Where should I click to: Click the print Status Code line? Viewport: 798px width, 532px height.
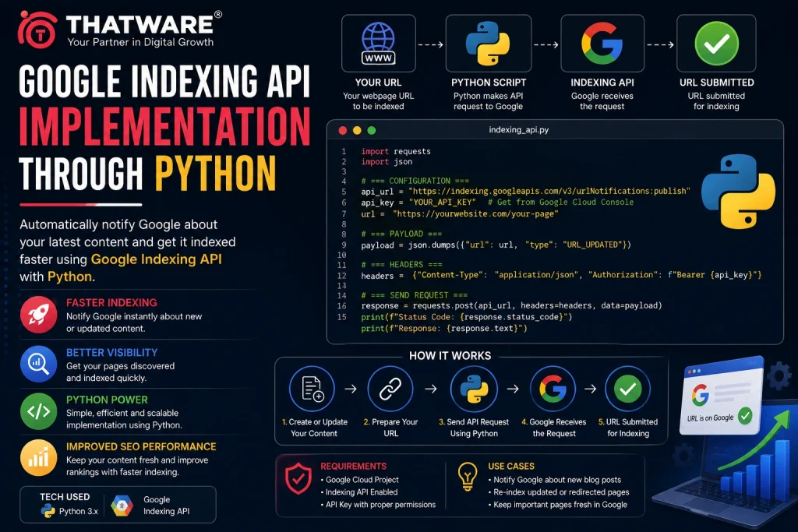[467, 317]
